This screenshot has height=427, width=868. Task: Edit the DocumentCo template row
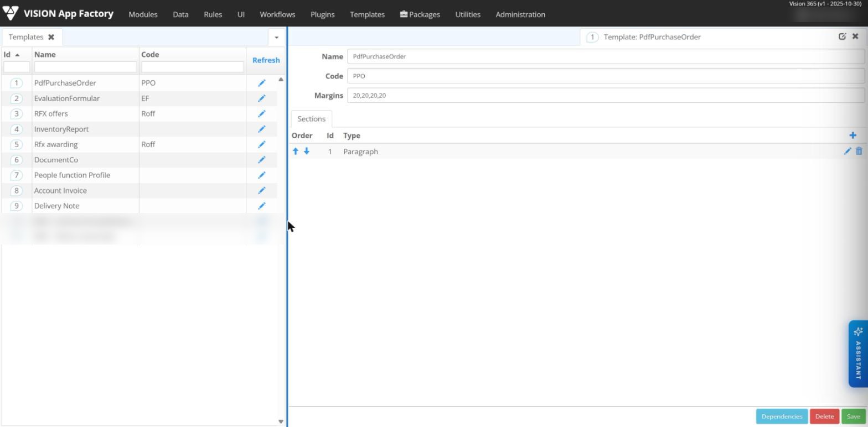pos(262,160)
